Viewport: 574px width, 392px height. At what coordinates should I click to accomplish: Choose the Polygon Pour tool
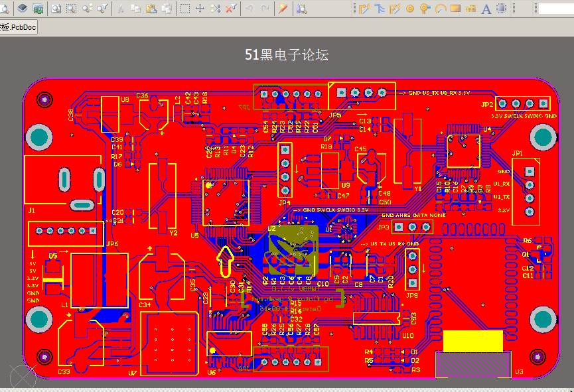pyautogui.click(x=470, y=9)
